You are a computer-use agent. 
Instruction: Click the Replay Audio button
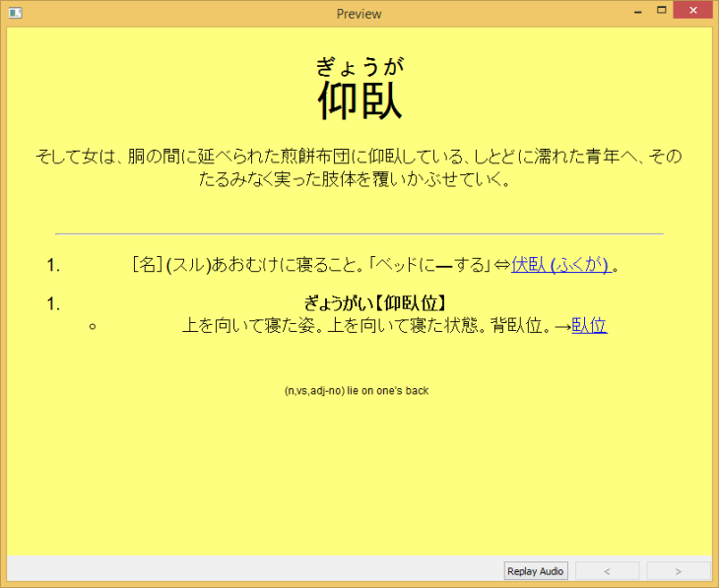coord(536,571)
